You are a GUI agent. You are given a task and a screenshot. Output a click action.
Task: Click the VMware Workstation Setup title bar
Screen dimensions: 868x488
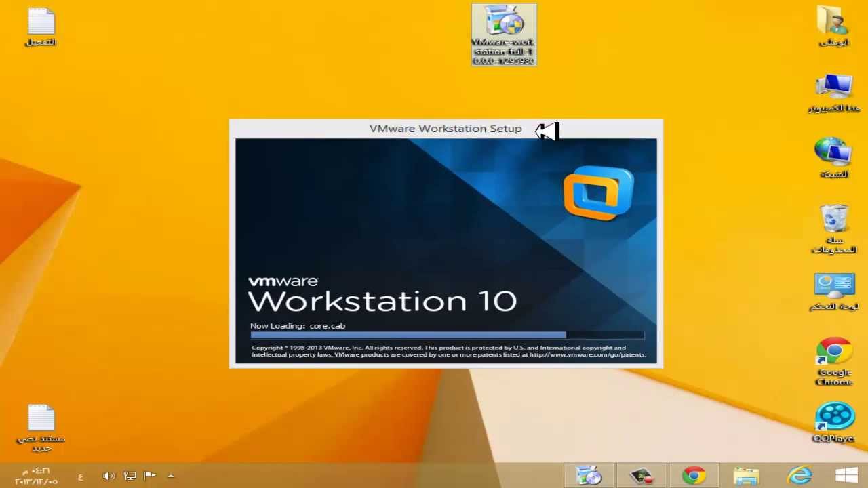coord(446,129)
